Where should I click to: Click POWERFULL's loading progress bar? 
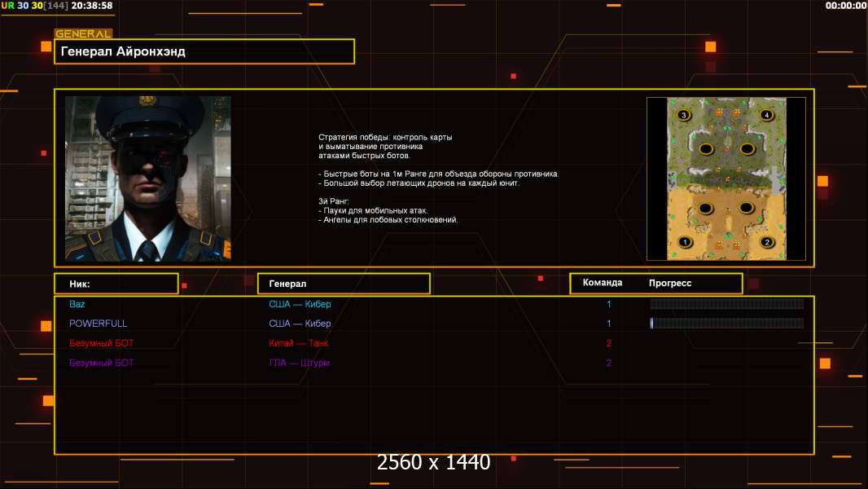point(727,324)
